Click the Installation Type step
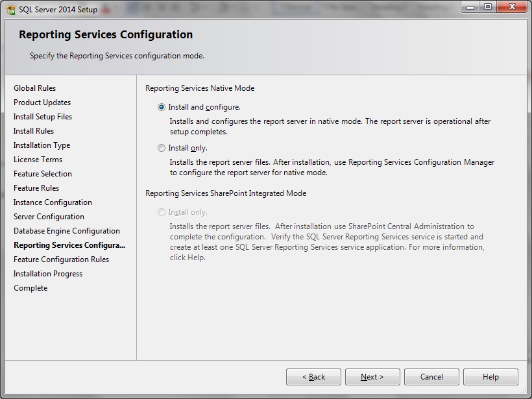The height and width of the screenshot is (399, 532). (42, 145)
